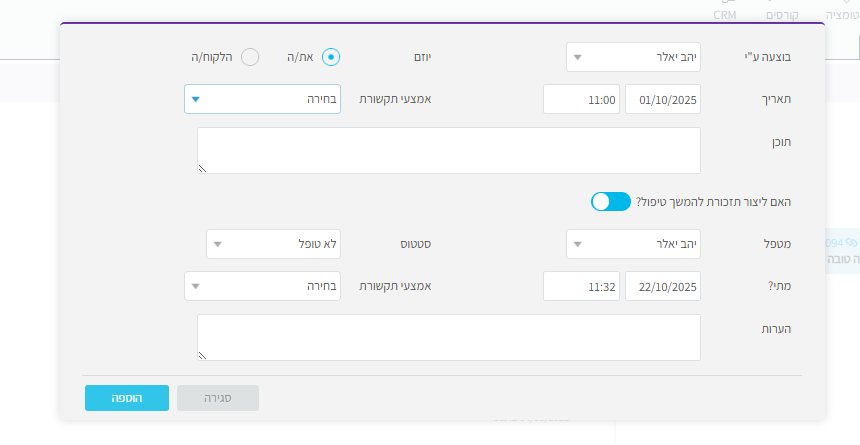Viewport: 860px width, 445px height.
Task: Open the מטפל handler dropdown
Action: [633, 244]
